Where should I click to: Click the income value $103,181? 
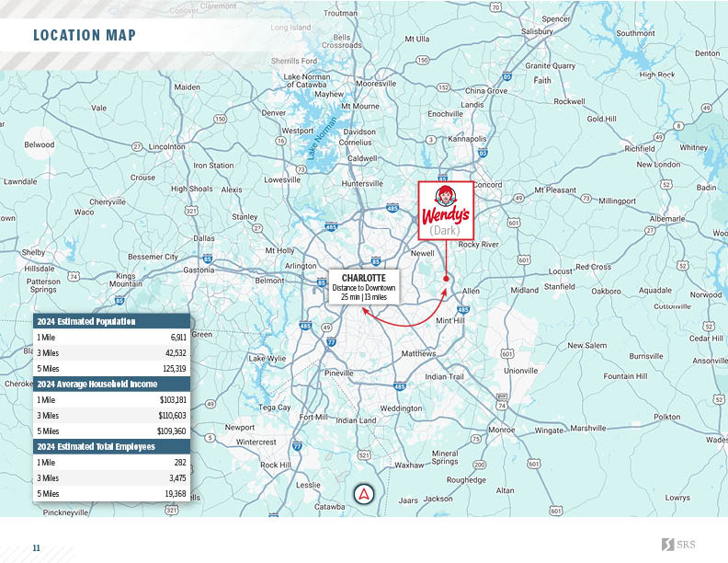(x=173, y=399)
